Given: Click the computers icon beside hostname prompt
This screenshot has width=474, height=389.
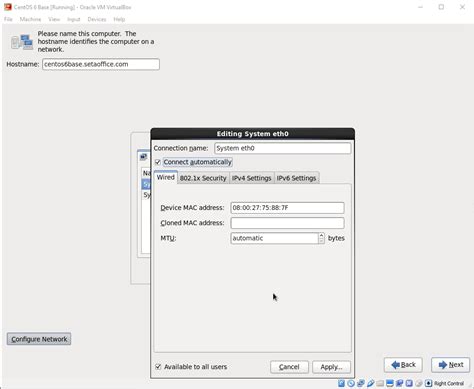Looking at the screenshot, I should click(22, 42).
